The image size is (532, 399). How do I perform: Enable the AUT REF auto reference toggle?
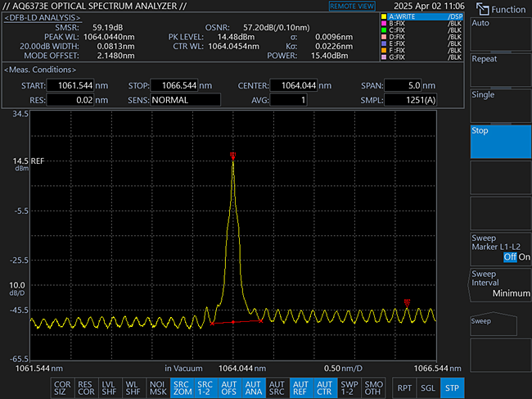tap(301, 387)
